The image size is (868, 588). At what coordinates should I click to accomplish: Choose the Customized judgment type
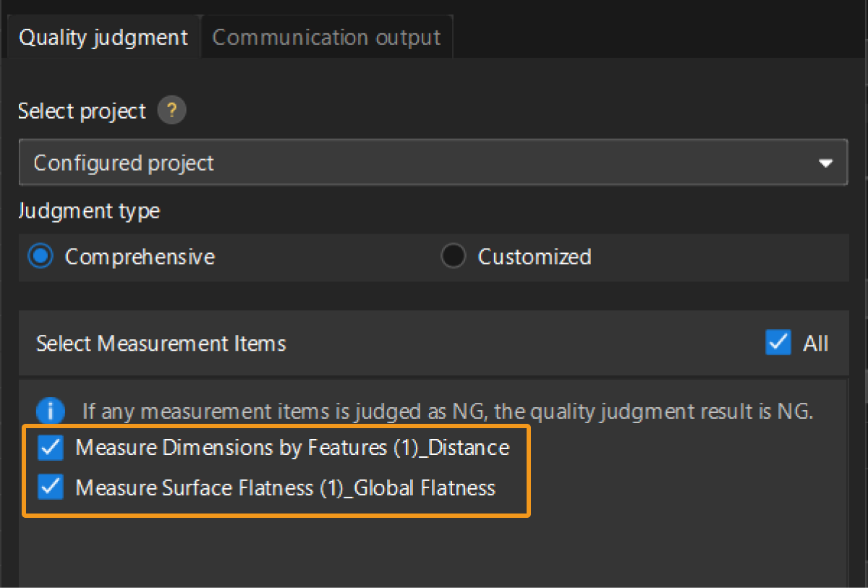453,257
